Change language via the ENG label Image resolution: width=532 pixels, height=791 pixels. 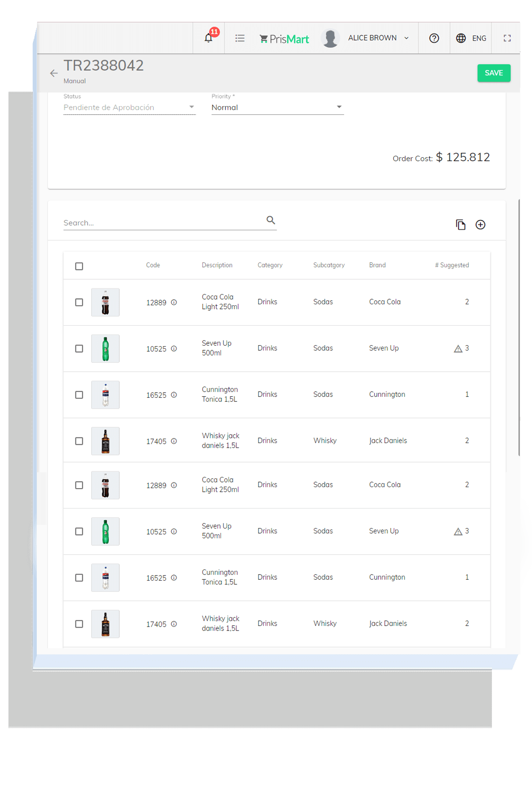pos(479,38)
